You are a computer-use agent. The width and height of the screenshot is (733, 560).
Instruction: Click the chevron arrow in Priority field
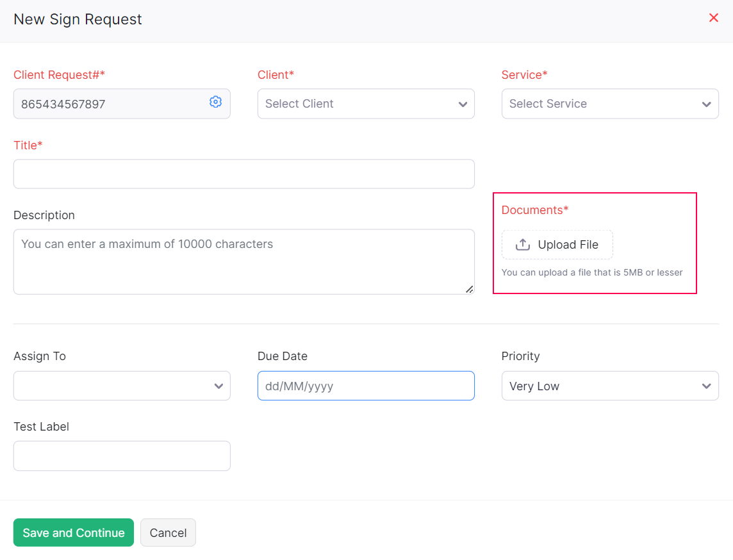click(706, 386)
